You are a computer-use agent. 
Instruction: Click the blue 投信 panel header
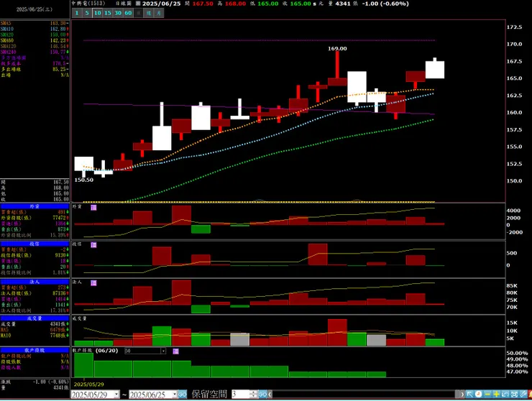pyautogui.click(x=35, y=244)
